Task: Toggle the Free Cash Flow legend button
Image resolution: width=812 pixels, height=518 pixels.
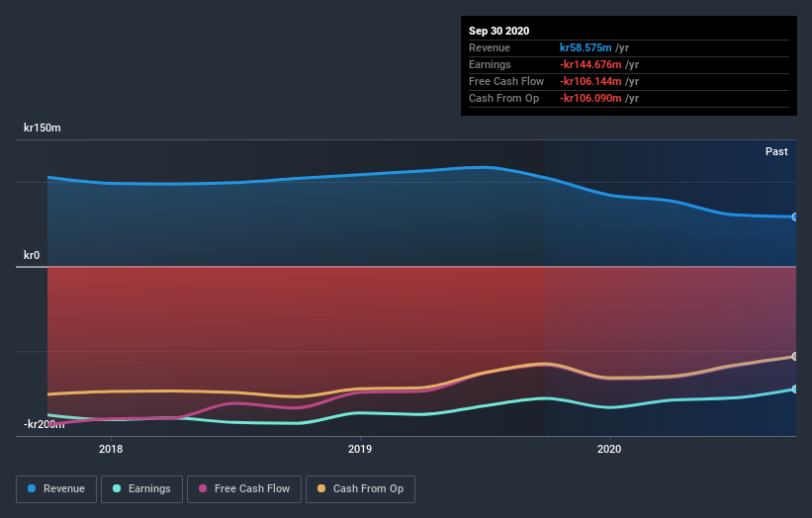Action: [244, 489]
